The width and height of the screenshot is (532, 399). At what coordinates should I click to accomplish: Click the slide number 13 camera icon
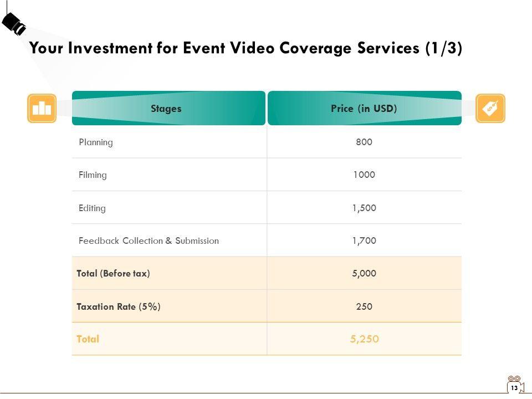(514, 385)
